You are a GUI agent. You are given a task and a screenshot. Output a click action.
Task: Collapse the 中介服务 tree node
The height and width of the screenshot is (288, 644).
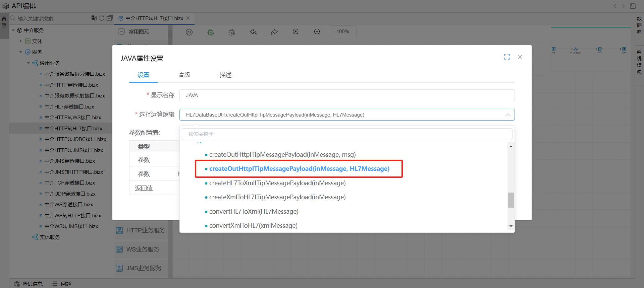tap(13, 30)
